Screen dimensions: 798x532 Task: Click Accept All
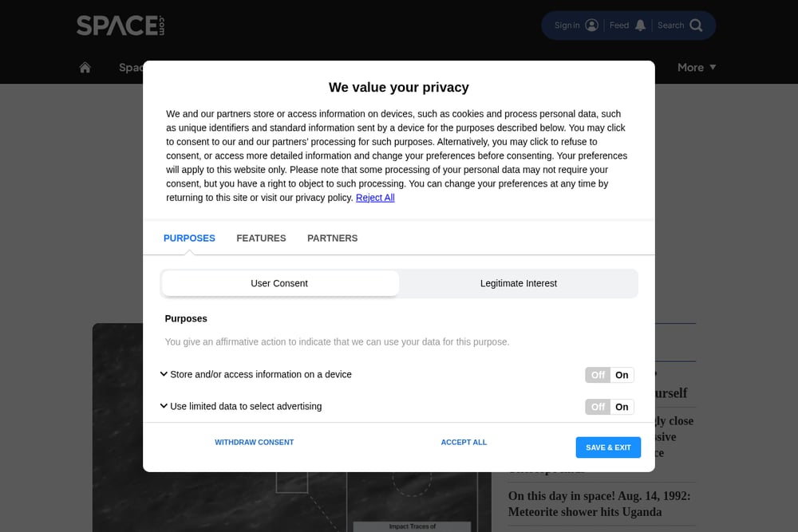[464, 442]
